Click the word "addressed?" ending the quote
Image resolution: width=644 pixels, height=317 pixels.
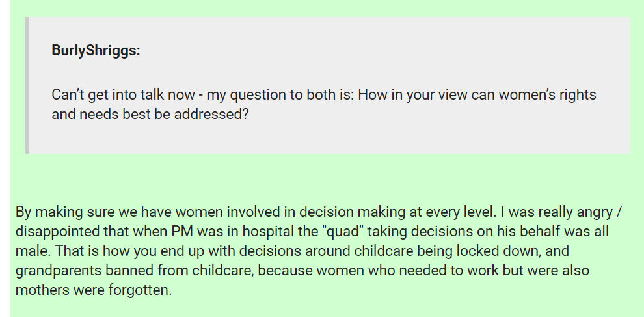(214, 115)
